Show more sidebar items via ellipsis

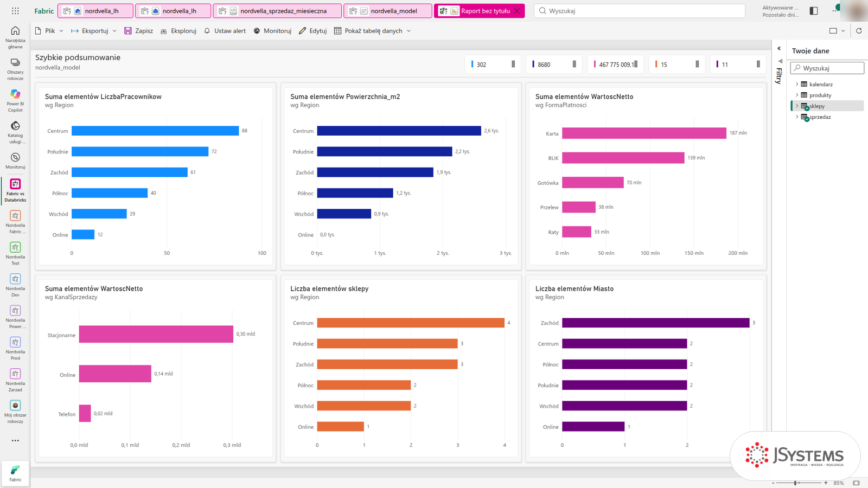point(15,440)
